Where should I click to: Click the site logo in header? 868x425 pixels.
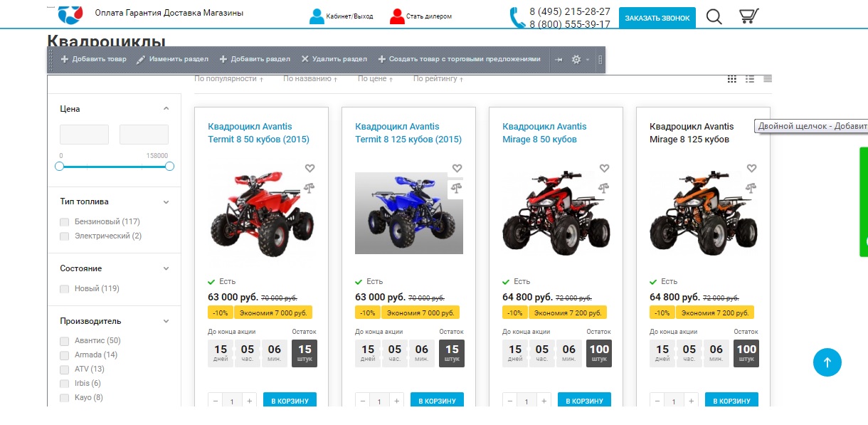click(x=70, y=14)
